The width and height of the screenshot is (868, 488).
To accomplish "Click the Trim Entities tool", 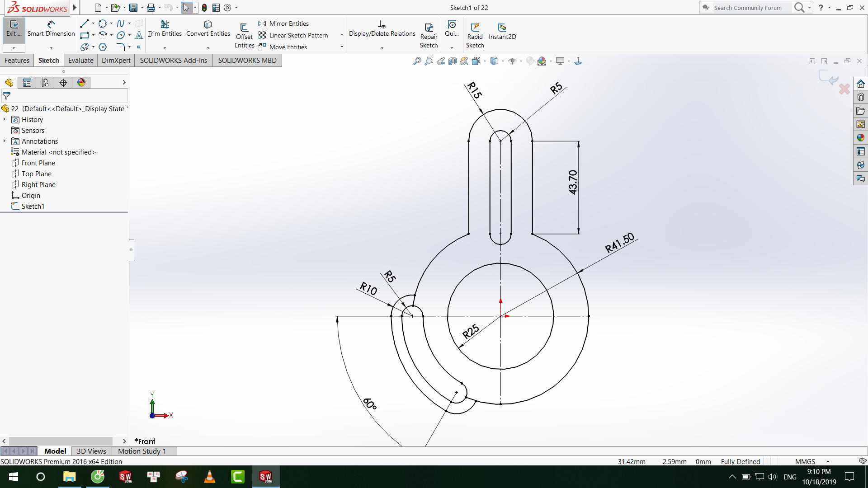I will 165,28.
